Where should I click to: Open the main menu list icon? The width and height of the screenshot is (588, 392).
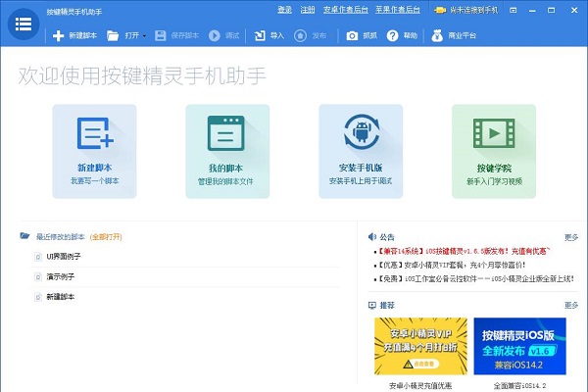[x=24, y=24]
